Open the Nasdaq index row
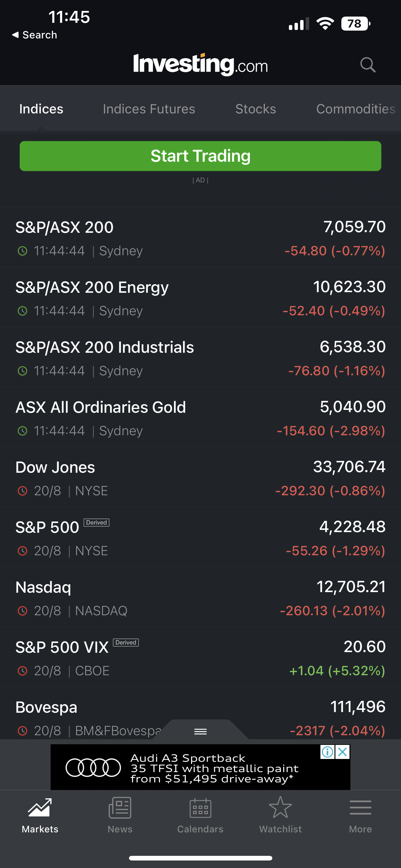This screenshot has width=401, height=868. pos(200,597)
